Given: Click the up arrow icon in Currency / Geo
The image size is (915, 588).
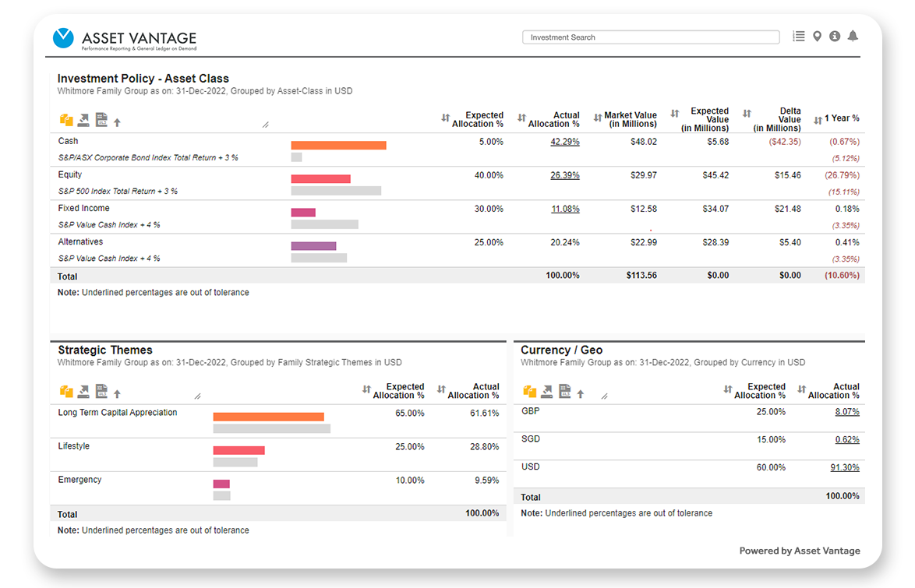Looking at the screenshot, I should 581,394.
